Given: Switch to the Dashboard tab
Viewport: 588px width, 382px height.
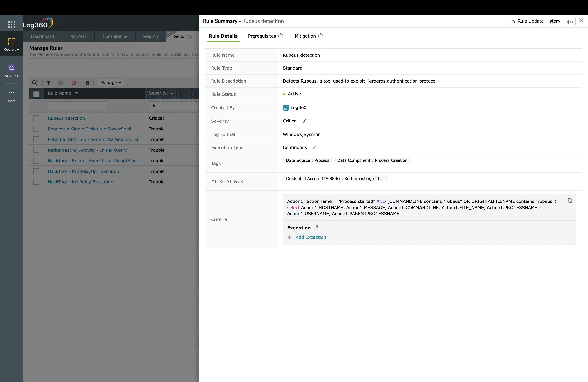Looking at the screenshot, I should point(43,36).
